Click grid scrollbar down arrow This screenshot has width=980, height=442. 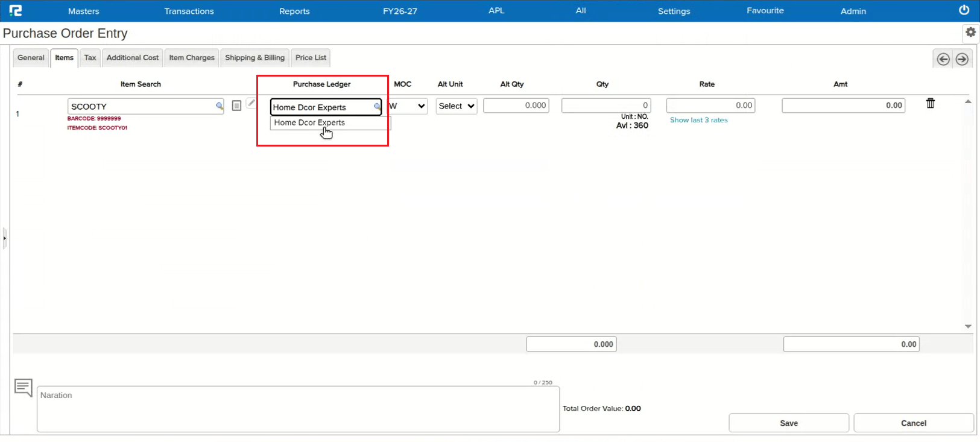pyautogui.click(x=968, y=326)
